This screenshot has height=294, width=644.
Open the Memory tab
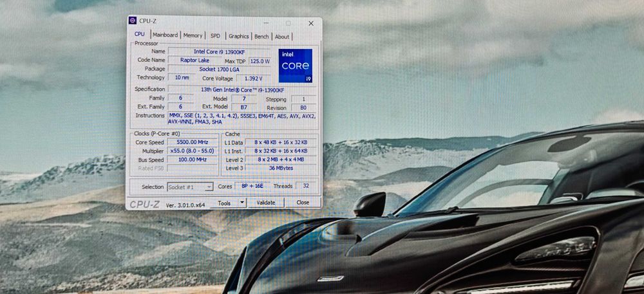(x=193, y=35)
